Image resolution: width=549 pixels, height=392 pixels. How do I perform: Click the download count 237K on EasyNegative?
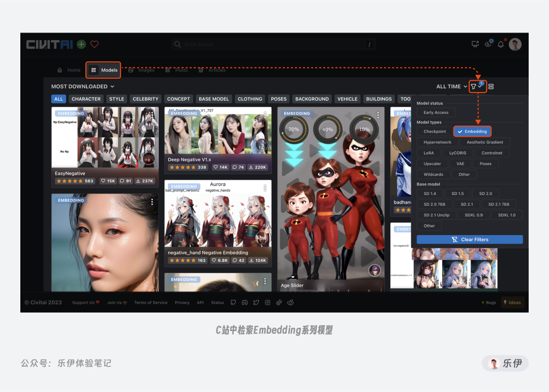pos(145,181)
